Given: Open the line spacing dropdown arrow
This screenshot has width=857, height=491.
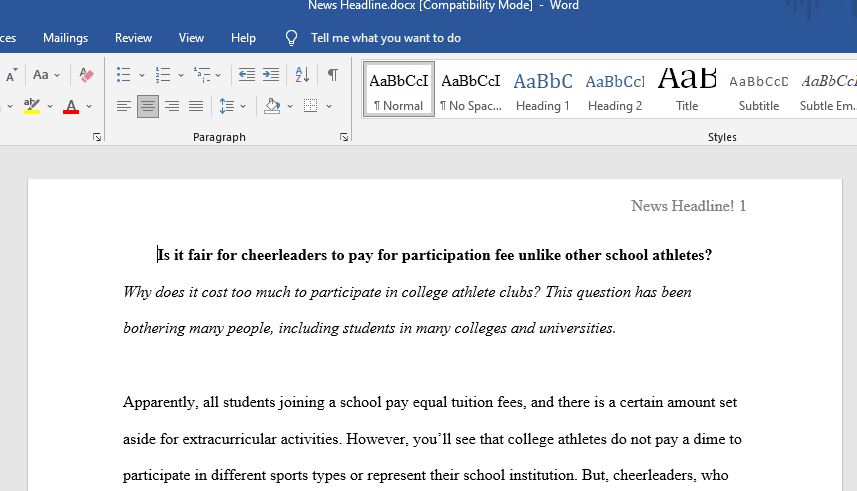Looking at the screenshot, I should (243, 106).
